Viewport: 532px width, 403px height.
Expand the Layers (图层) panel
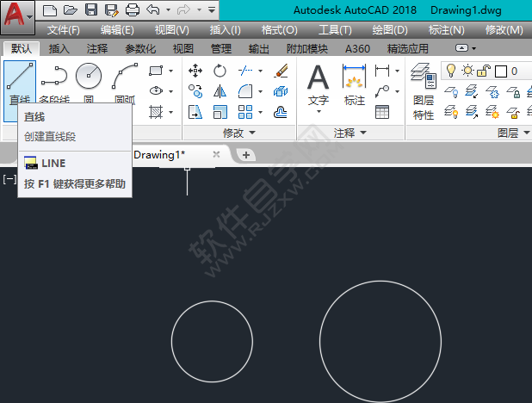click(513, 133)
